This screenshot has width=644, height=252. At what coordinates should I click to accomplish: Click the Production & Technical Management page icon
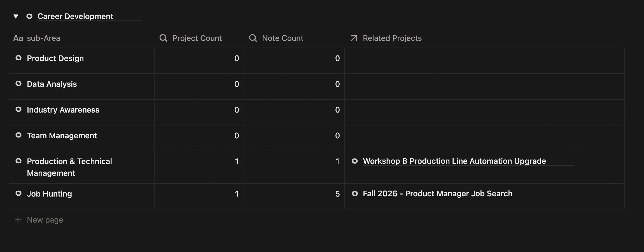pos(18,161)
